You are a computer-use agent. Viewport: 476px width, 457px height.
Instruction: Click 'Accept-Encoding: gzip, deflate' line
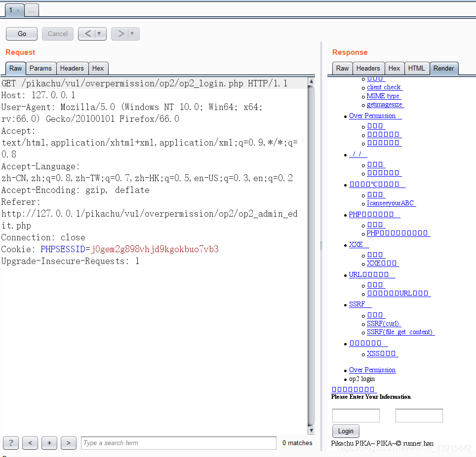(x=75, y=190)
